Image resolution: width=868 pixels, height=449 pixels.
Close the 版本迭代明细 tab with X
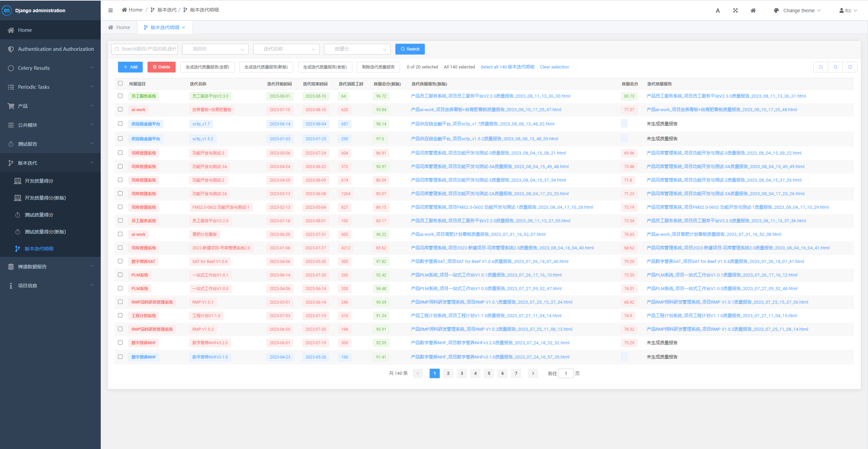[184, 28]
